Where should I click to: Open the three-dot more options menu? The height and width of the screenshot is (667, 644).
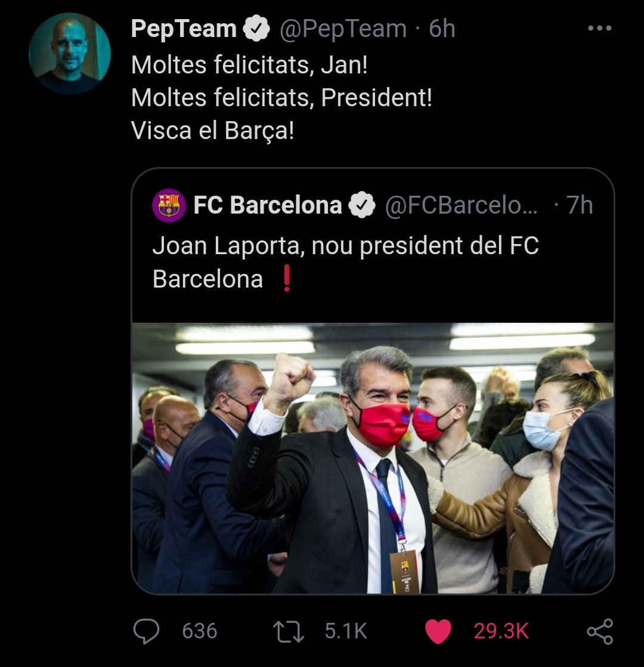coord(599,29)
